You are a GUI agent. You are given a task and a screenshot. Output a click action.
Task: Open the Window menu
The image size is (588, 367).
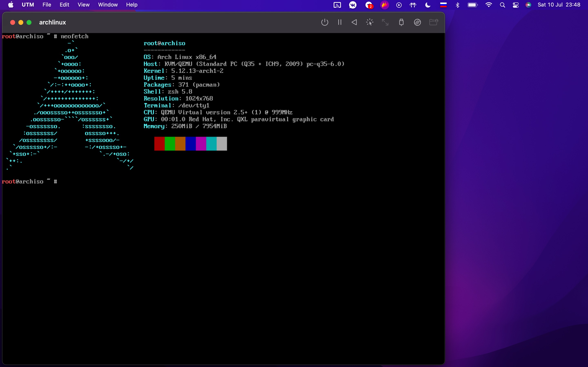tap(108, 5)
